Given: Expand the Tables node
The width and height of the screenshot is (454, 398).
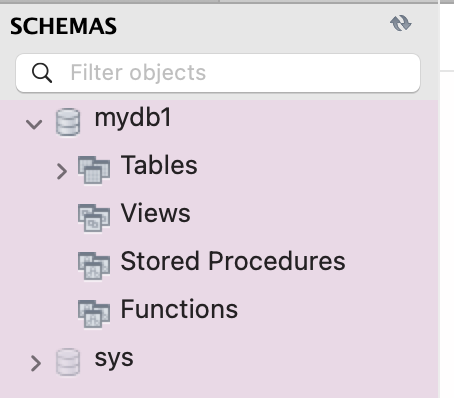Looking at the screenshot, I should (62, 172).
